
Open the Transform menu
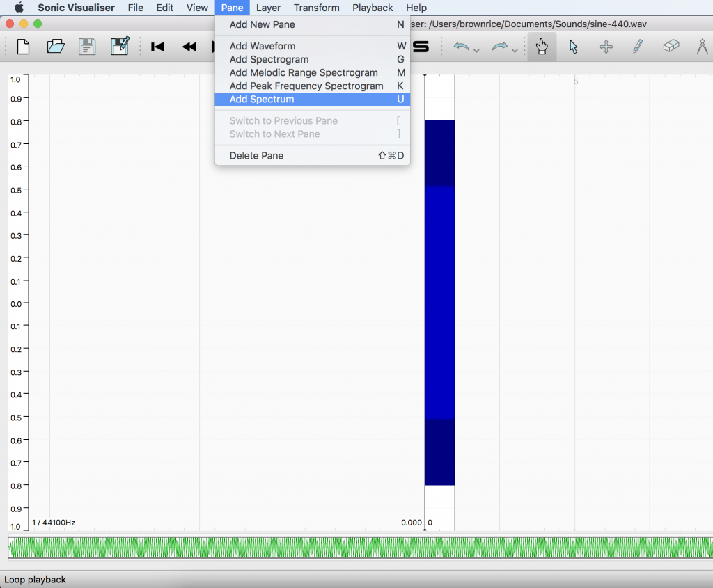pyautogui.click(x=317, y=8)
